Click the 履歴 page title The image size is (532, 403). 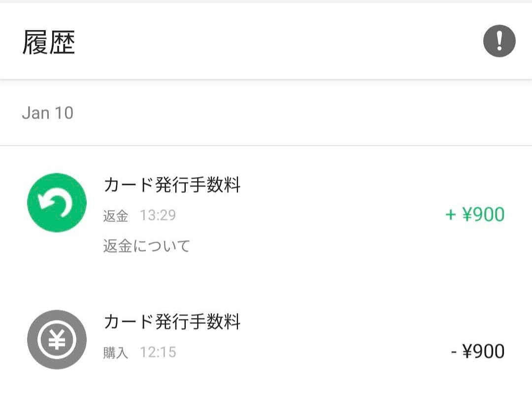(48, 42)
